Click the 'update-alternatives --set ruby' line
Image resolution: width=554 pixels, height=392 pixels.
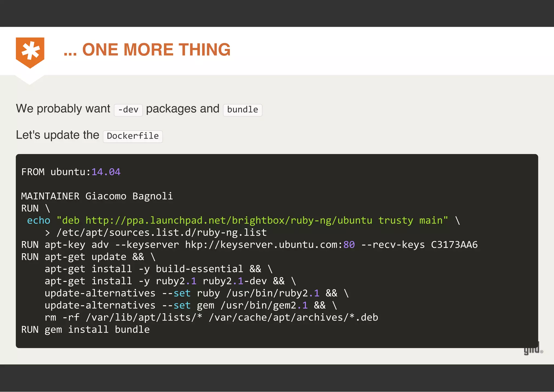click(197, 293)
